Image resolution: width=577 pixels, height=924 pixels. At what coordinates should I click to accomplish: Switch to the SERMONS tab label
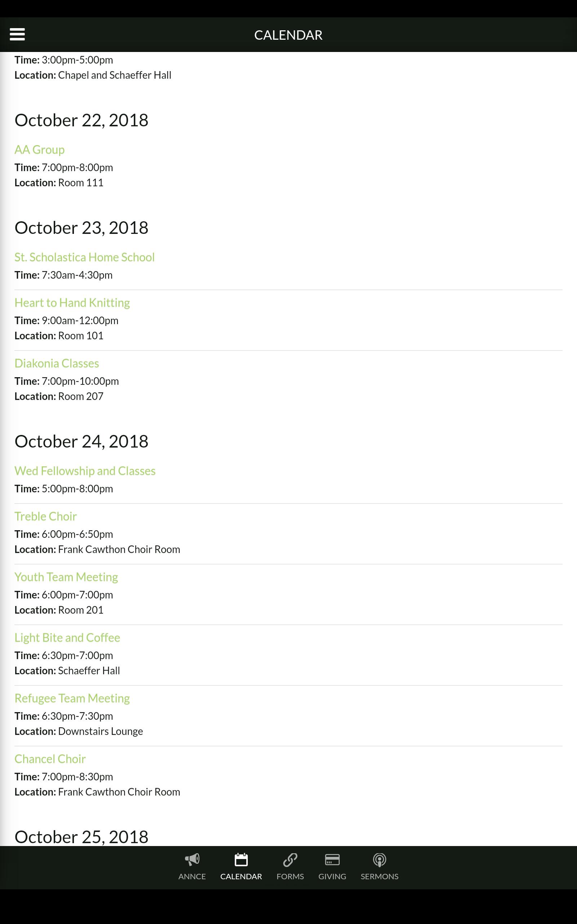coord(379,876)
